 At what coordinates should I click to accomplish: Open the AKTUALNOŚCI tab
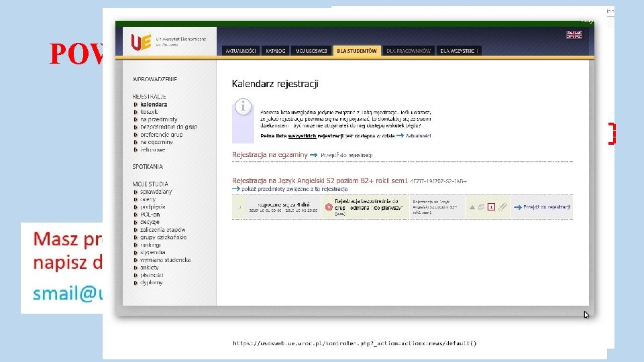(x=241, y=51)
